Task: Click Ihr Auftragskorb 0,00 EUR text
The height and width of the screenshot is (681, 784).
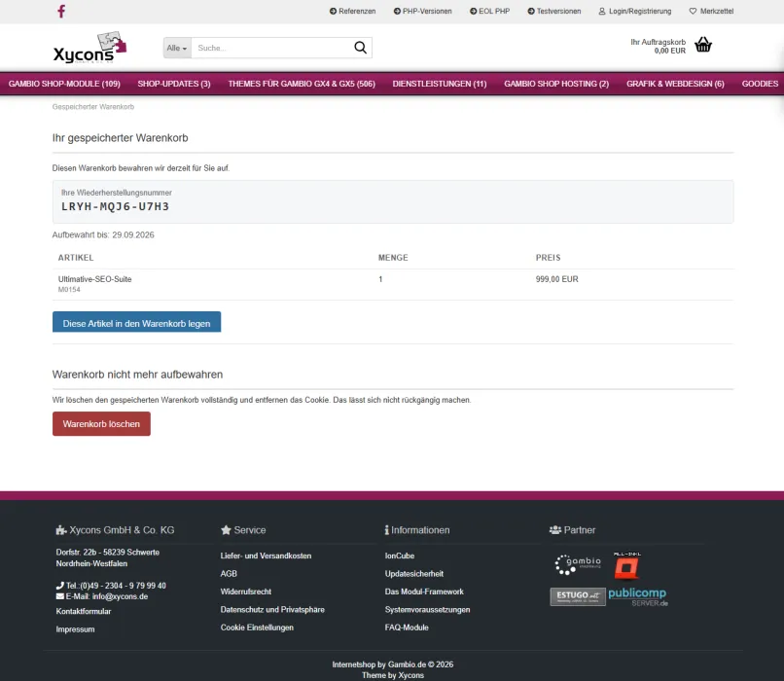Action: 658,46
